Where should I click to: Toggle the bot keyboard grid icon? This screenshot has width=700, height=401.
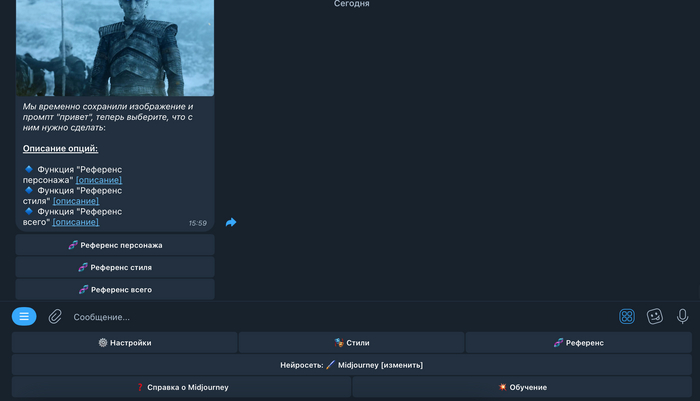coord(627,316)
